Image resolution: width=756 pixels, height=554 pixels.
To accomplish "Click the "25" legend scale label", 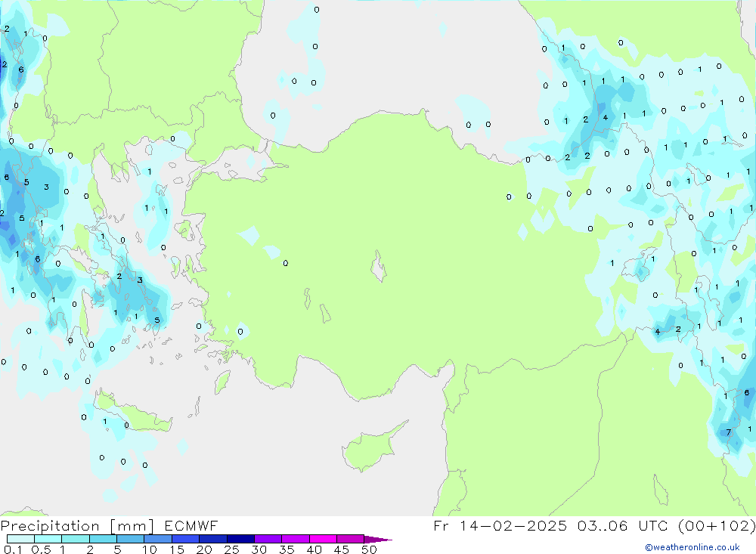I will click(232, 549).
